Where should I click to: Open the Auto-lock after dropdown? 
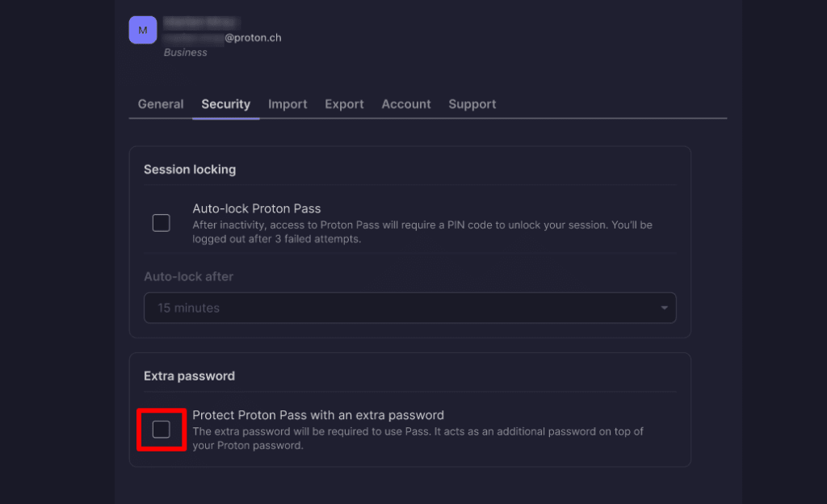pos(409,308)
